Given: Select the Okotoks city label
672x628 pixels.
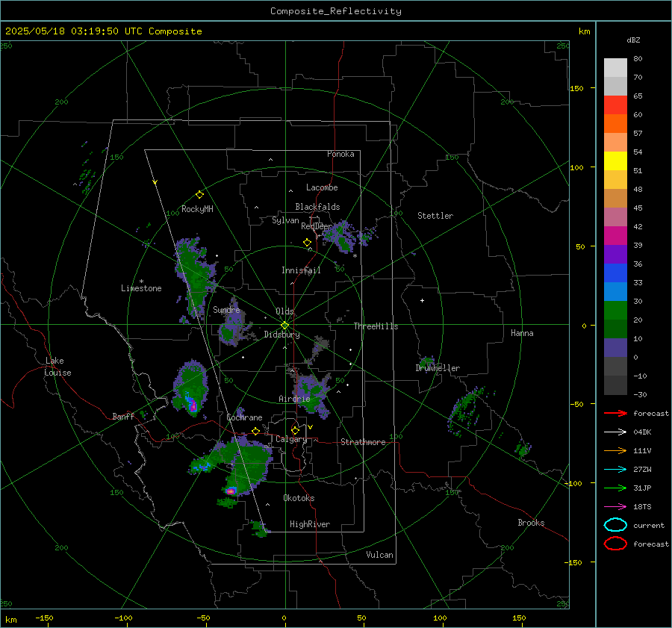Looking at the screenshot, I should click(299, 498).
